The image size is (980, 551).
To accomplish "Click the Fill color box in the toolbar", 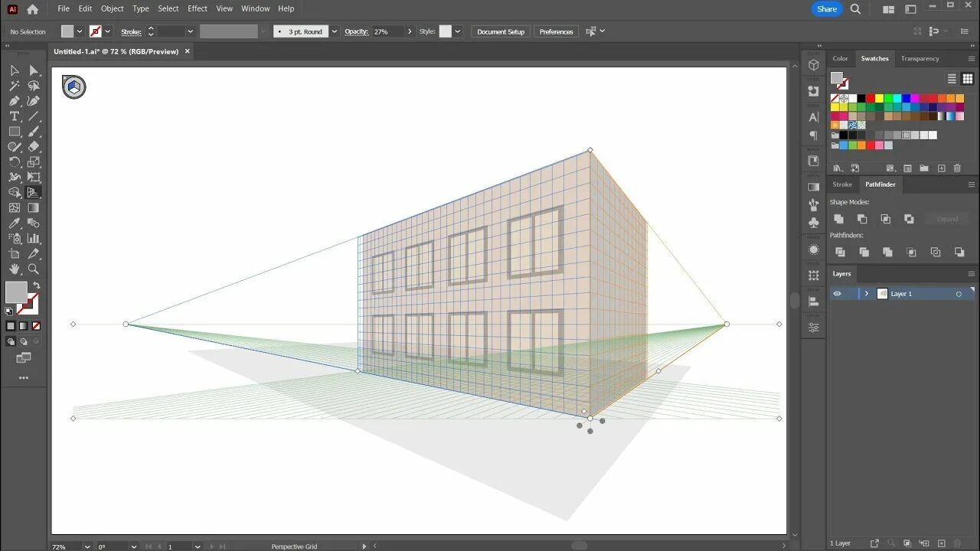I will (16, 292).
